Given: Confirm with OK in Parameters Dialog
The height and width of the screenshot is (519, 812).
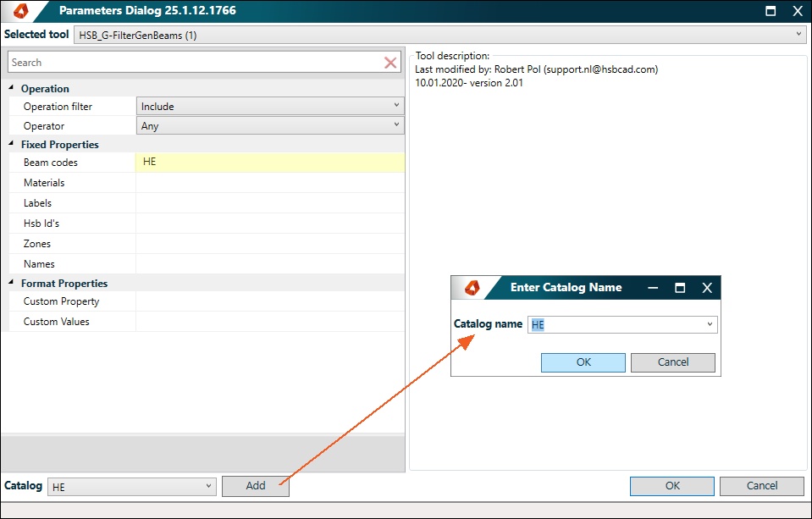Looking at the screenshot, I should tap(672, 486).
